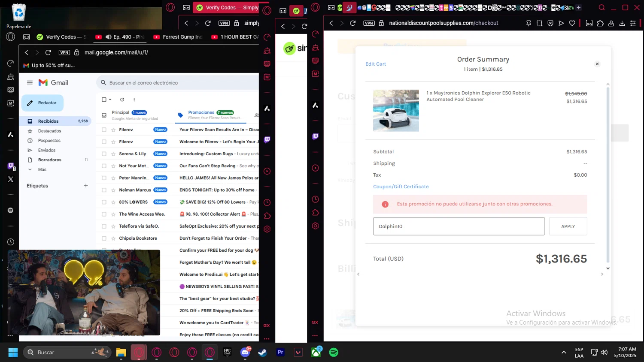Switch to the Forrest Gump tab
This screenshot has width=644, height=362.
pos(177,37)
